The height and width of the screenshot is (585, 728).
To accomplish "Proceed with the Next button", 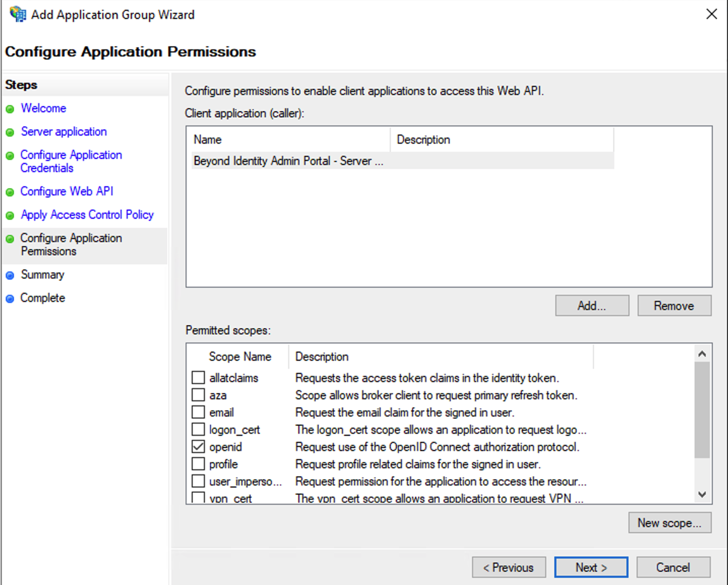I will click(591, 568).
